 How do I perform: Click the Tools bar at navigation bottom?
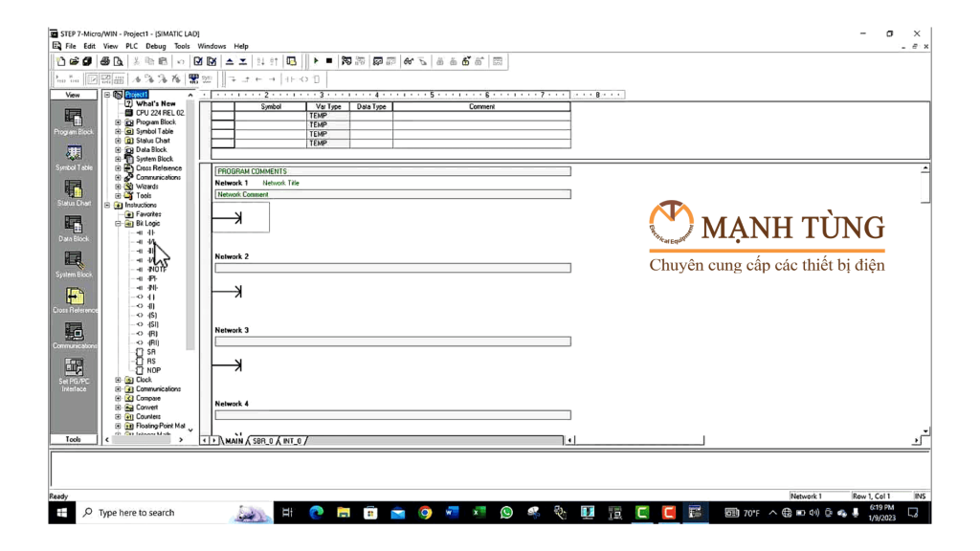74,440
